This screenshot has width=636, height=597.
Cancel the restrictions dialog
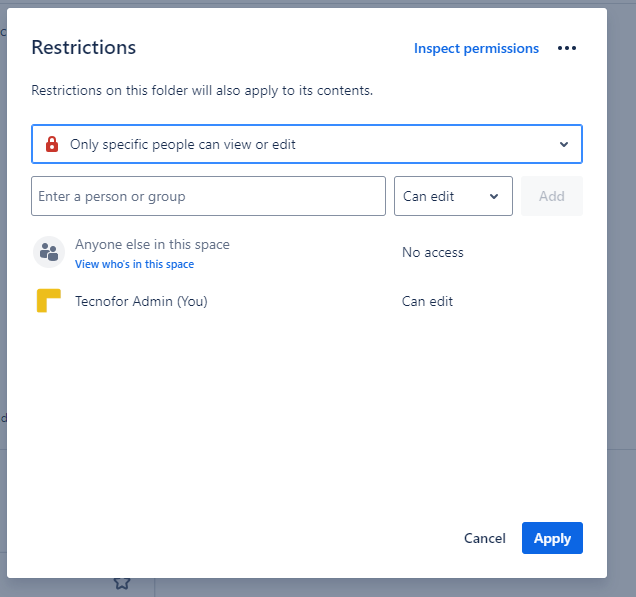click(485, 538)
